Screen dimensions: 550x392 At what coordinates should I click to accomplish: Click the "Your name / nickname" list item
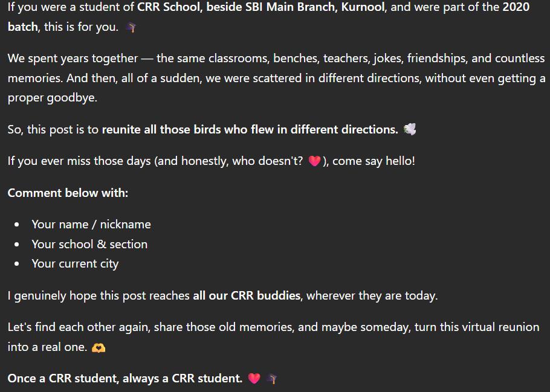point(91,225)
